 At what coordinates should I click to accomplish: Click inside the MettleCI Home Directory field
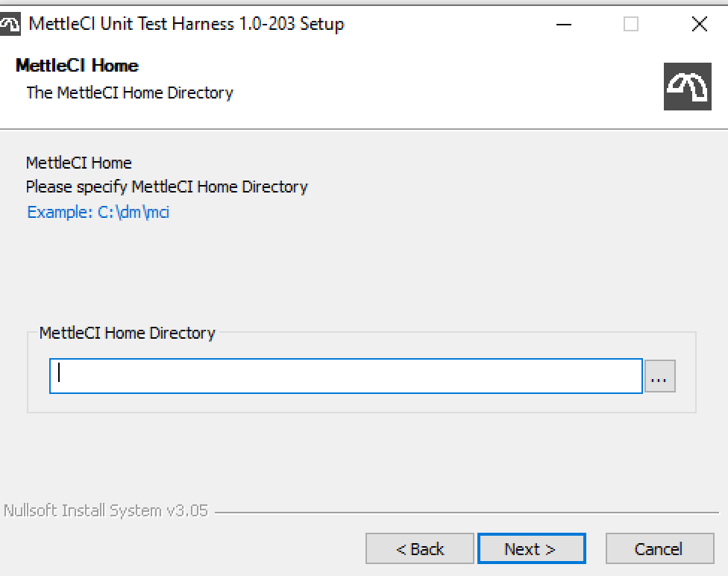click(345, 376)
